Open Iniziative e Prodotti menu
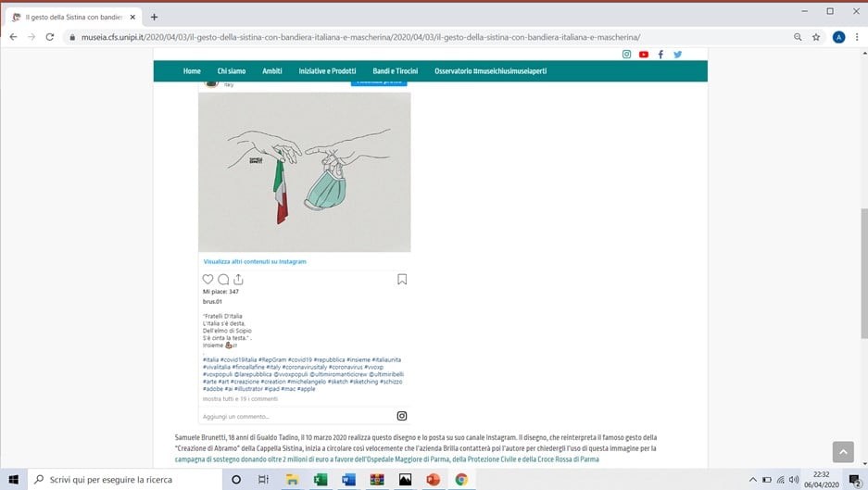This screenshot has height=490, width=868. pos(327,71)
